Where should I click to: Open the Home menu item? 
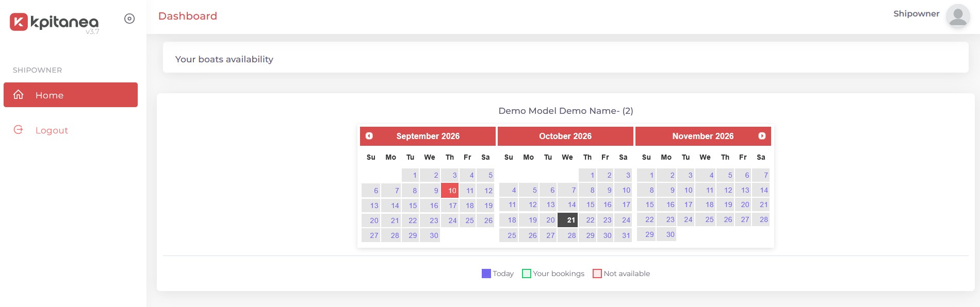[71, 95]
